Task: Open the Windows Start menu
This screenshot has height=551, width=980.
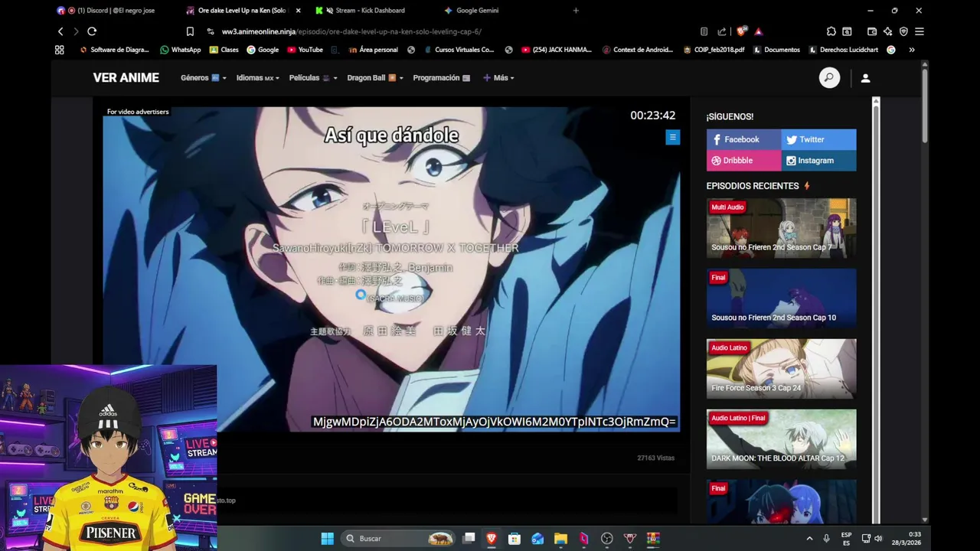Action: coord(328,538)
